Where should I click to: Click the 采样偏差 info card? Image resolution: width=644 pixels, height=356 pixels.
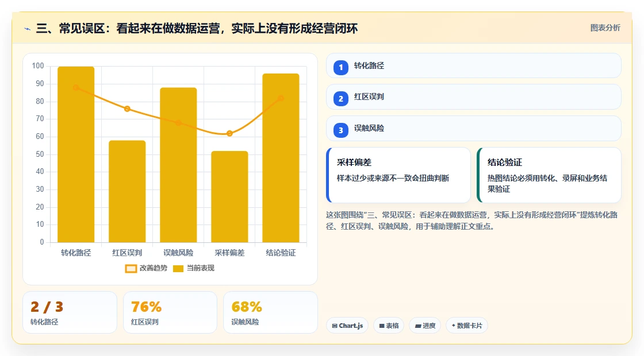pos(398,175)
